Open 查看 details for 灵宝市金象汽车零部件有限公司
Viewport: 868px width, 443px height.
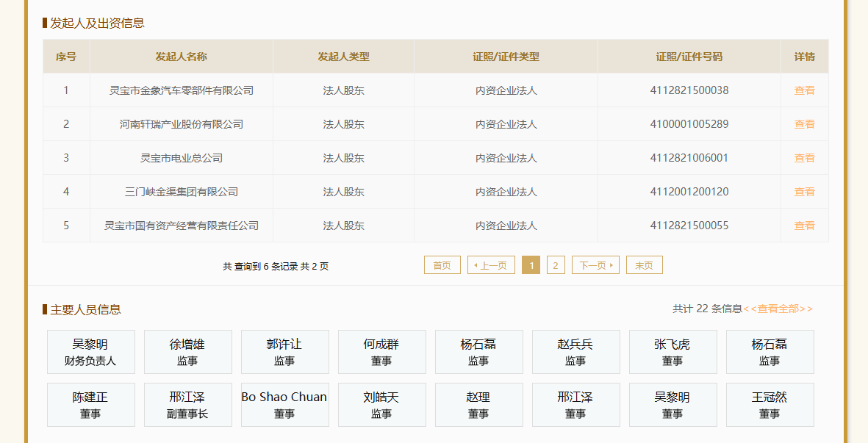(x=804, y=90)
